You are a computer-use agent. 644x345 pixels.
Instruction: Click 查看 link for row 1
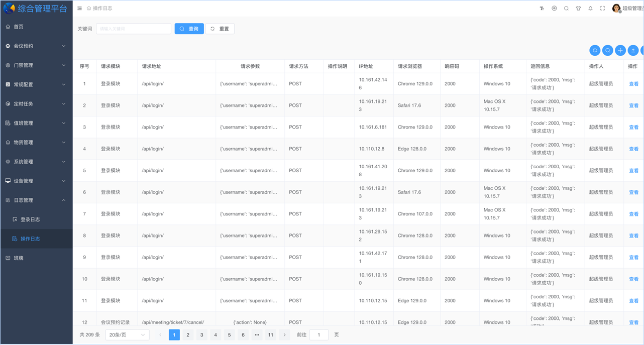click(633, 84)
